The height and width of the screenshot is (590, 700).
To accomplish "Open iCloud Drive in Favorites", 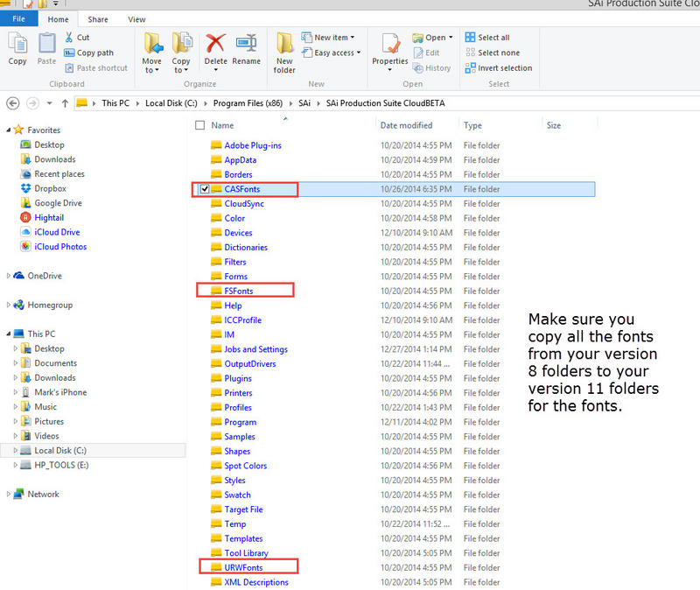I will (51, 232).
